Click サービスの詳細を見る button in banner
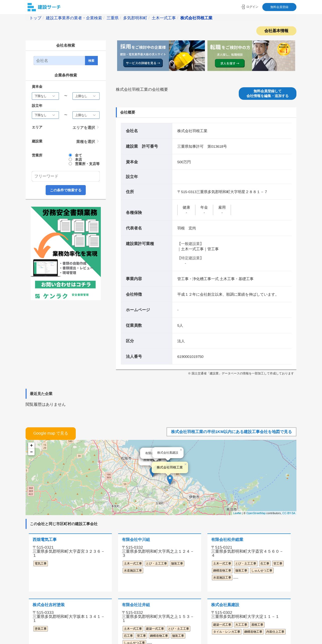Screen dimensions: 322x644 pos(143,63)
